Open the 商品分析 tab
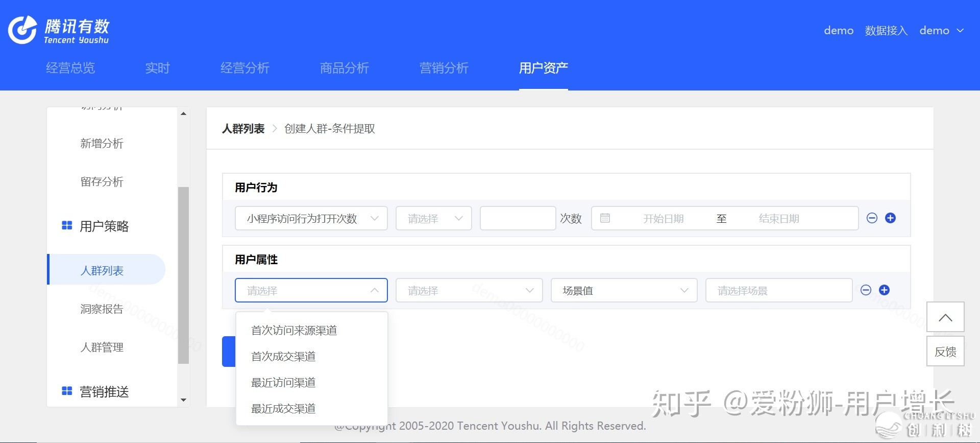Image resolution: width=980 pixels, height=443 pixels. pyautogui.click(x=344, y=68)
